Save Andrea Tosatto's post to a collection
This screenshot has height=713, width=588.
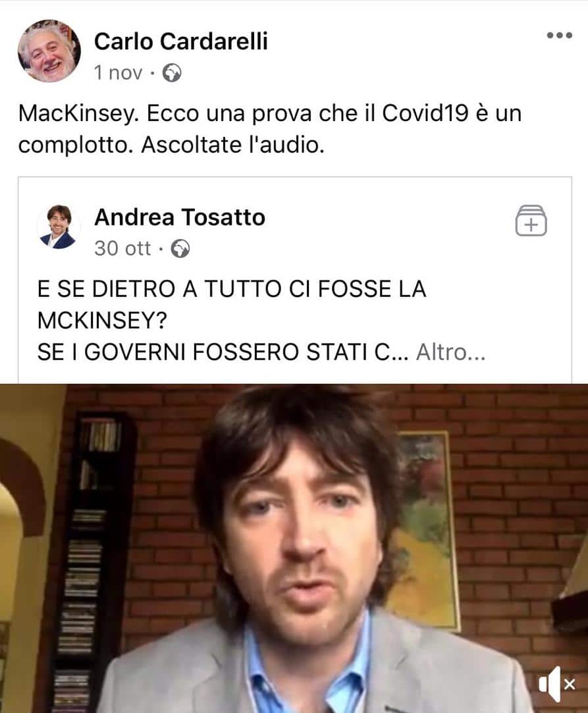pyautogui.click(x=531, y=221)
